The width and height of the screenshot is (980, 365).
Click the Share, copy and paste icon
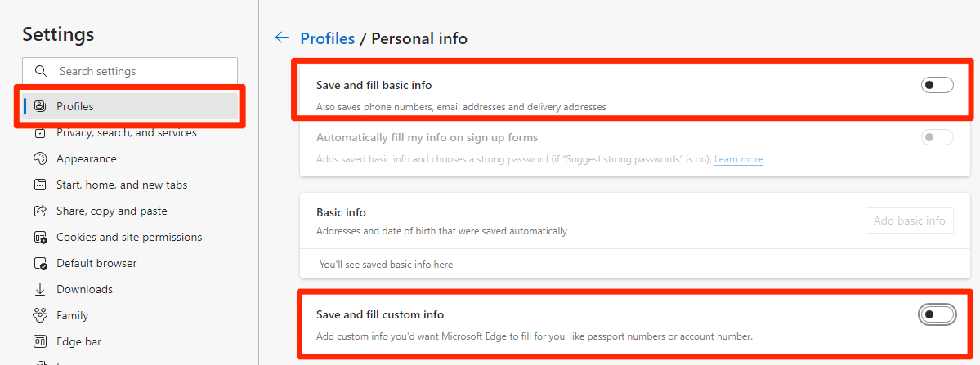[x=40, y=211]
